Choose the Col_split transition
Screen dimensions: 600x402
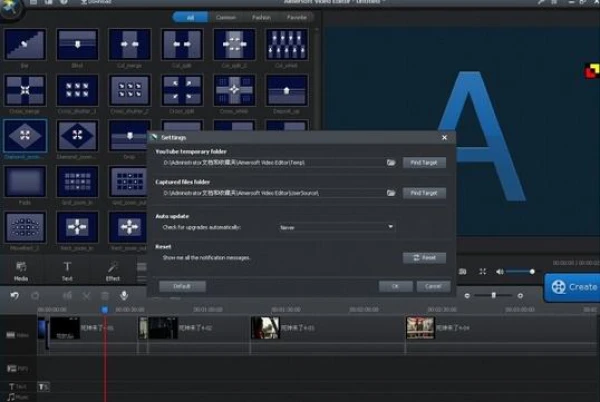[x=182, y=44]
